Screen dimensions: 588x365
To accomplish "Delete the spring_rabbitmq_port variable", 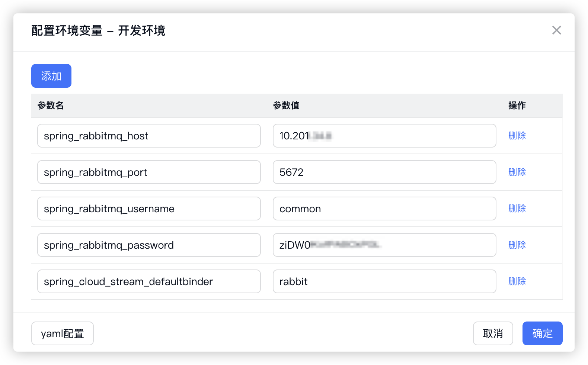I will click(517, 172).
